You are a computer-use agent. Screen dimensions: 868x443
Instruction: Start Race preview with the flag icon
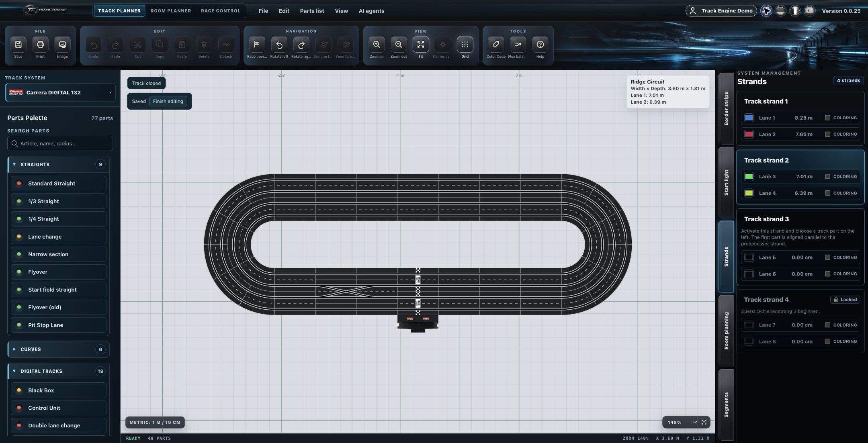click(x=257, y=45)
